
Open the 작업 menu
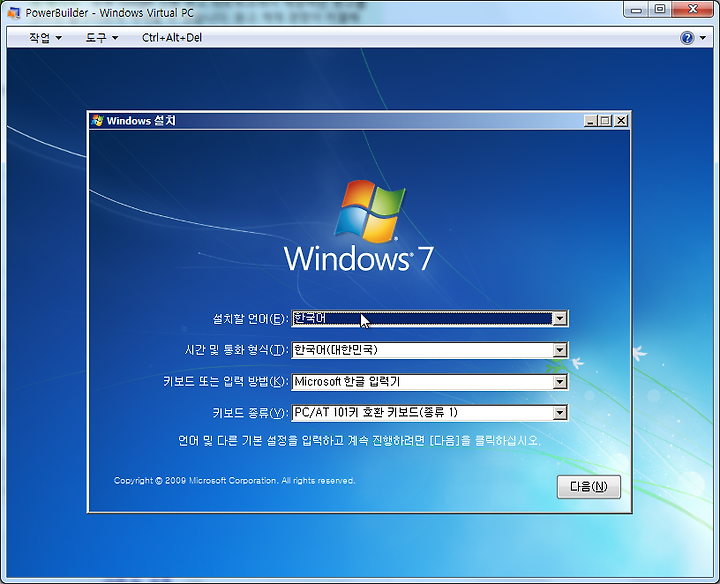pos(45,38)
